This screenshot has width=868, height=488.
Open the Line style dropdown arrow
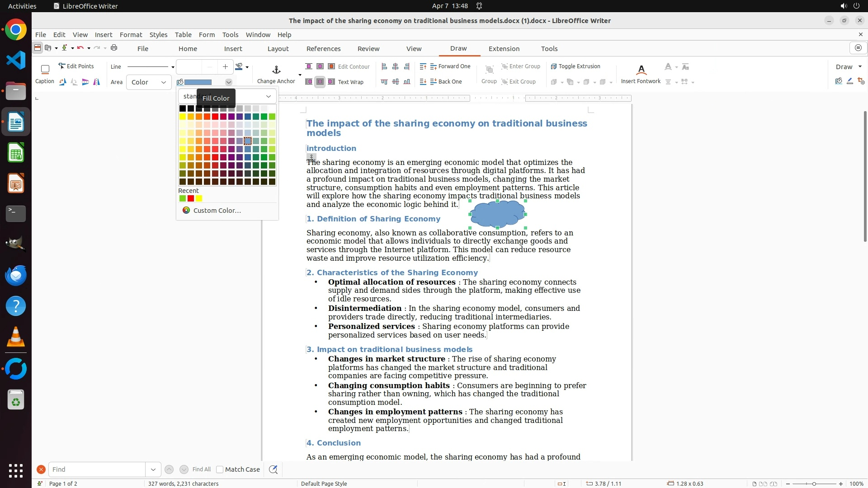click(173, 67)
